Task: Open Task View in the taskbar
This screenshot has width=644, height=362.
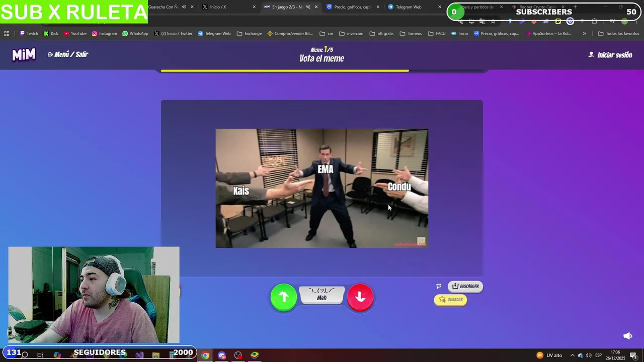Action: 40,355
